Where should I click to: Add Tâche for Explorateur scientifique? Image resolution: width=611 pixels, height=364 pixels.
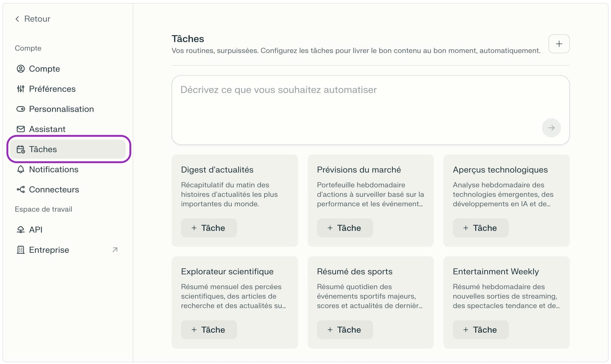click(x=209, y=330)
